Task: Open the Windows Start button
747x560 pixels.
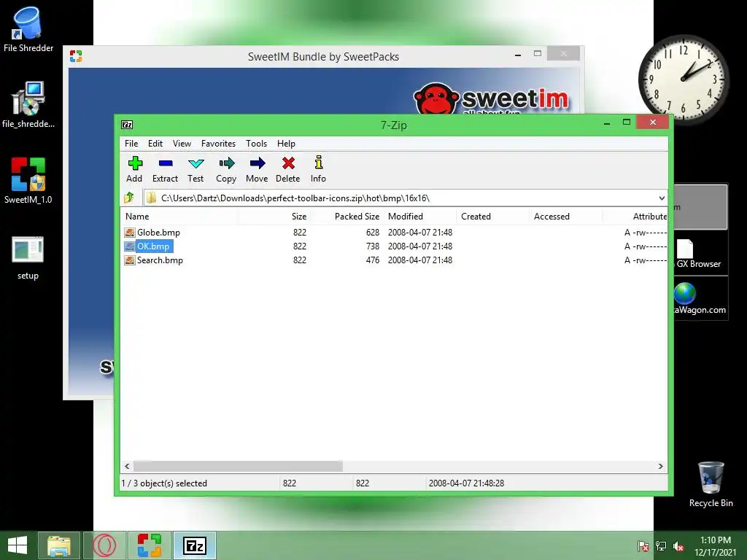Action: click(x=18, y=545)
